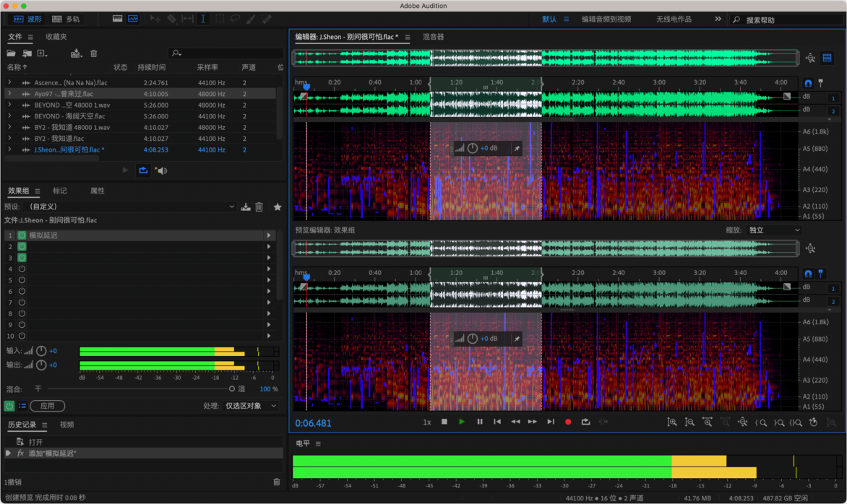Open the 预设 preset dropdown

coord(132,207)
